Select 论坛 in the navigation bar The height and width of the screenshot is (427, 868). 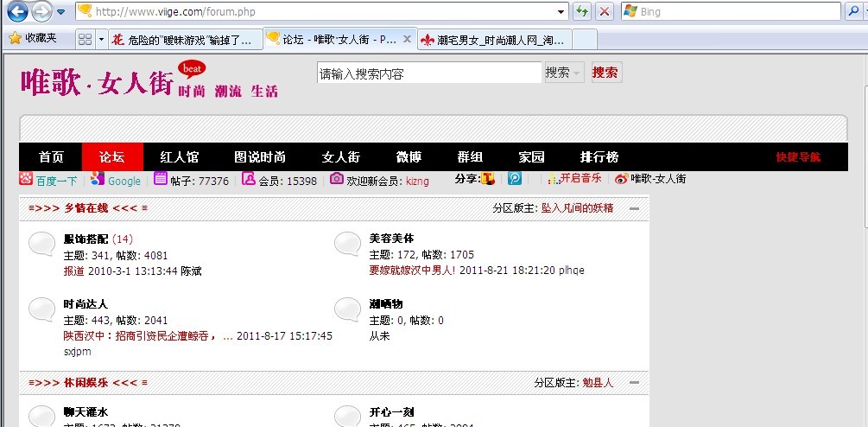coord(112,157)
